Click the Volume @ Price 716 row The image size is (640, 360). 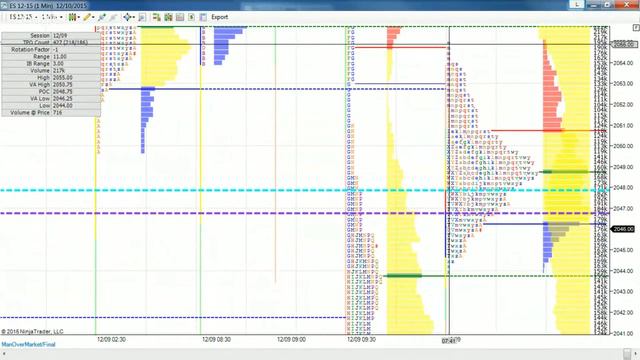(x=51, y=112)
